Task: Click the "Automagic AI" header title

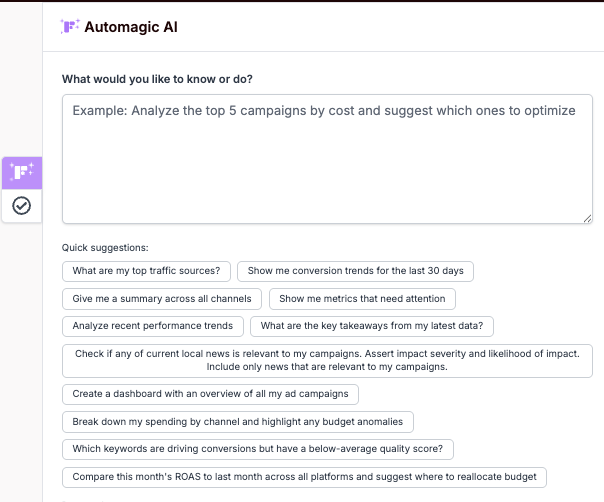Action: click(131, 27)
